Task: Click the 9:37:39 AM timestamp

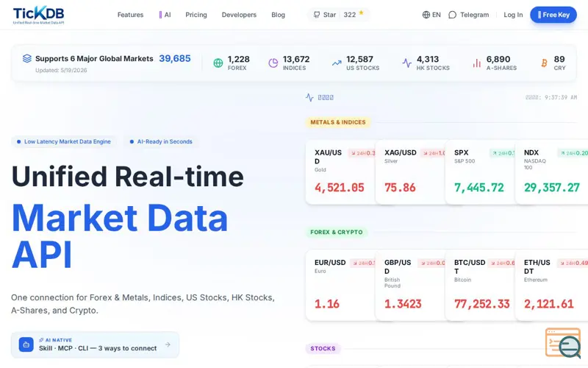Action: point(561,97)
